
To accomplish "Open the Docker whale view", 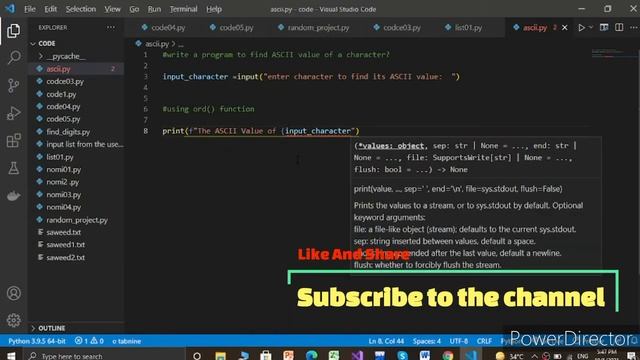I will [x=13, y=196].
